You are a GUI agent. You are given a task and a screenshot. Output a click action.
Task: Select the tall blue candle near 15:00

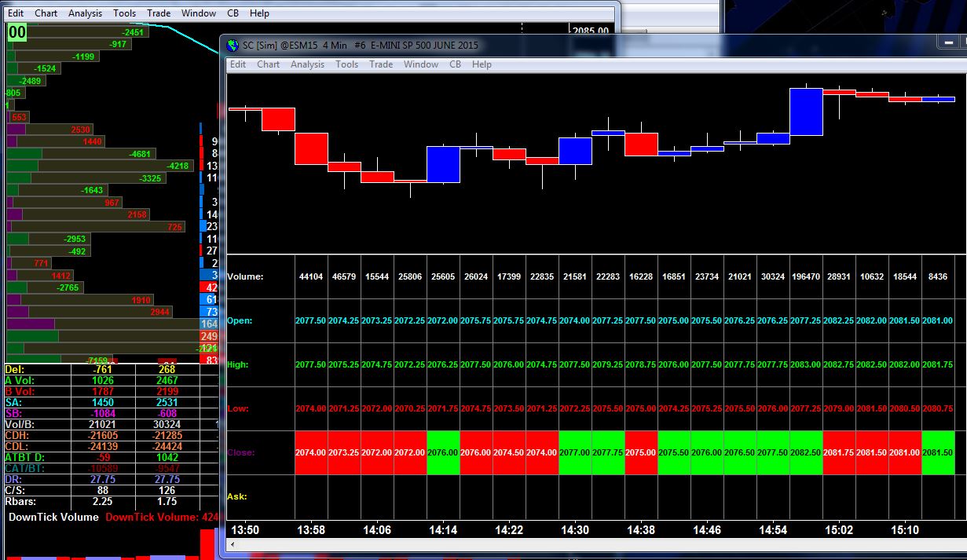click(x=806, y=112)
